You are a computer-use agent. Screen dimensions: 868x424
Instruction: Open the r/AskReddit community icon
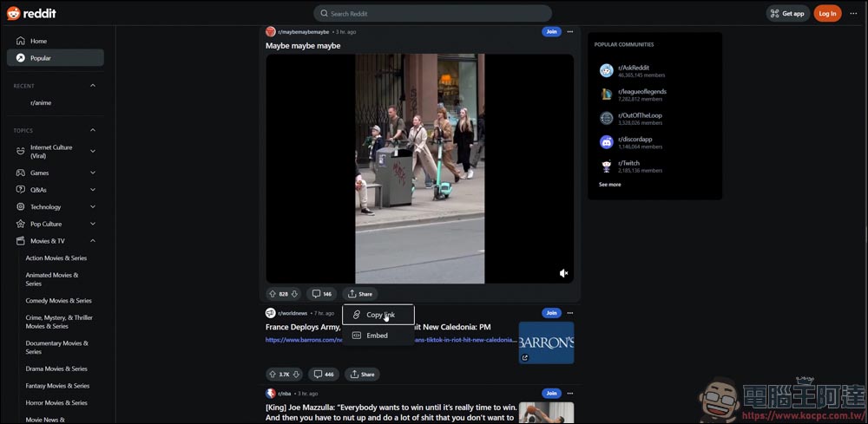(606, 70)
